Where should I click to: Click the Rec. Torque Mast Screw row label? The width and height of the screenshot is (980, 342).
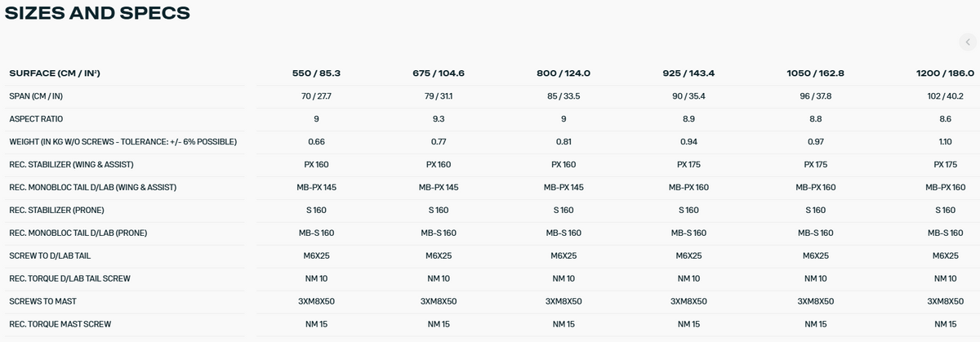pos(60,325)
